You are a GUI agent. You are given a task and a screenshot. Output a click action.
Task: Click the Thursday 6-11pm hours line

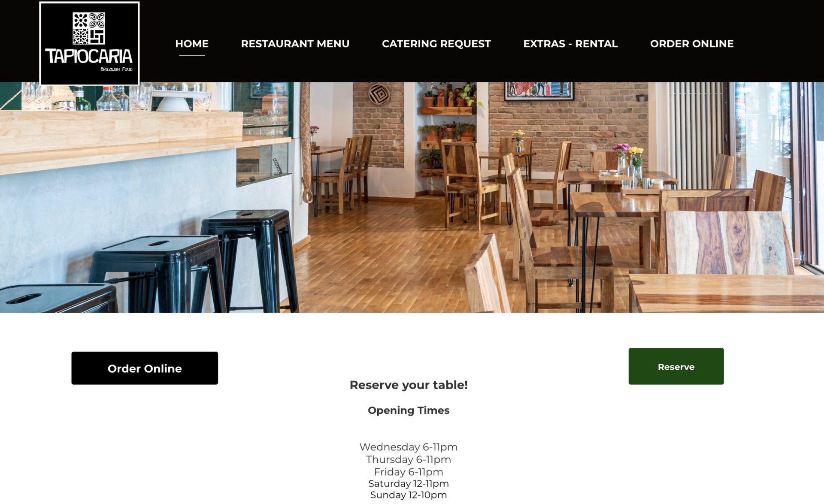[x=409, y=459]
